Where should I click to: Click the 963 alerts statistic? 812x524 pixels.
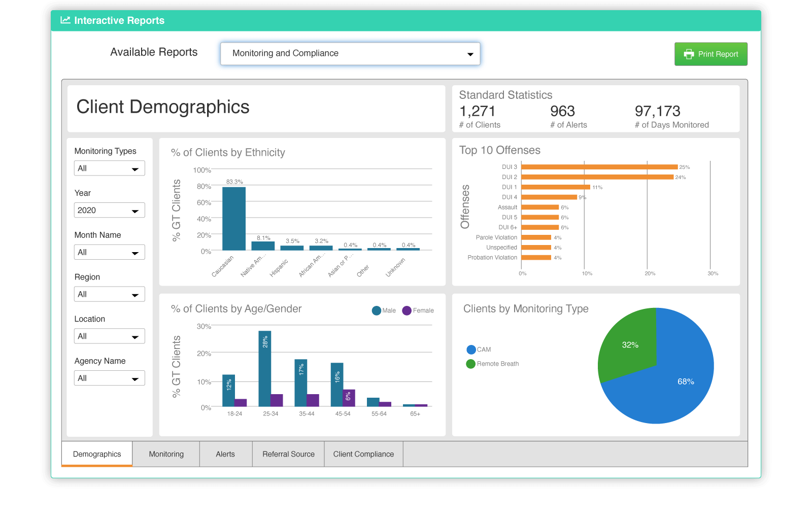[x=562, y=111]
